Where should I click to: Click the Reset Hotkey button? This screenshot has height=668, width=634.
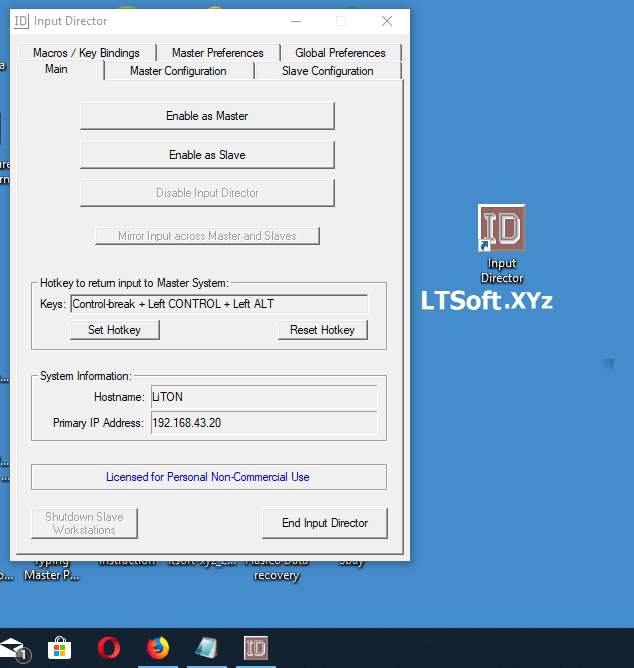[x=323, y=330]
